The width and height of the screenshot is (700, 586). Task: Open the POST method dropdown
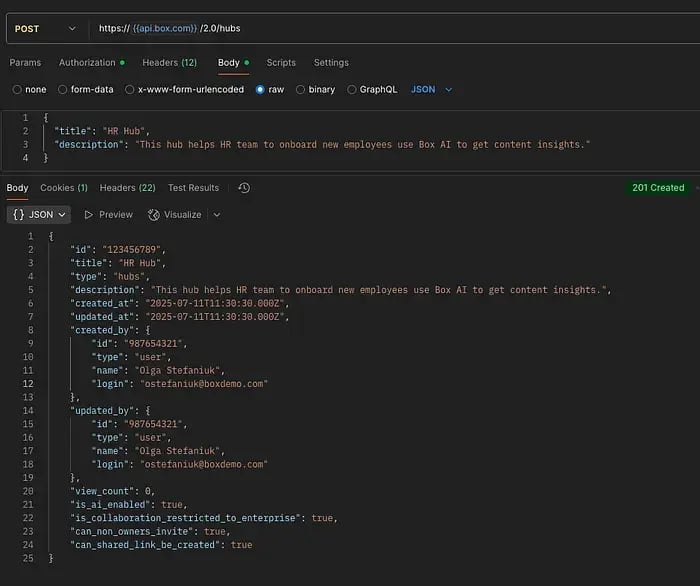coord(45,29)
